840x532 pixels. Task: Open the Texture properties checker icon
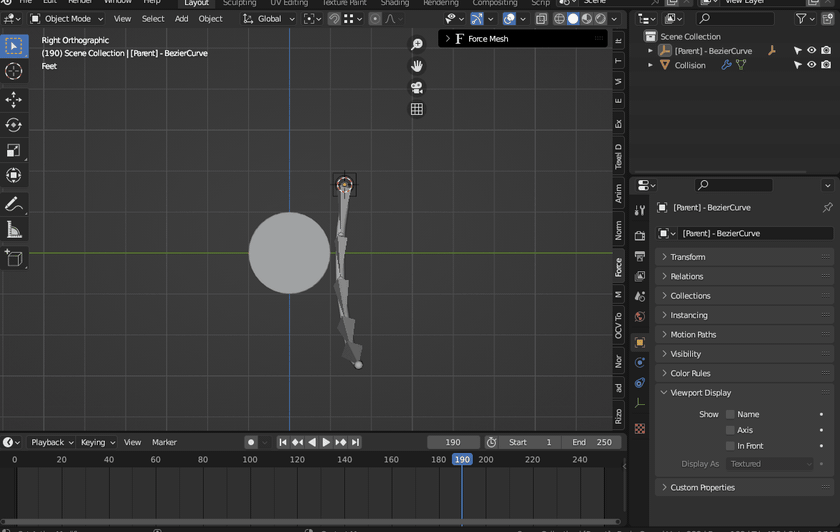coord(640,429)
